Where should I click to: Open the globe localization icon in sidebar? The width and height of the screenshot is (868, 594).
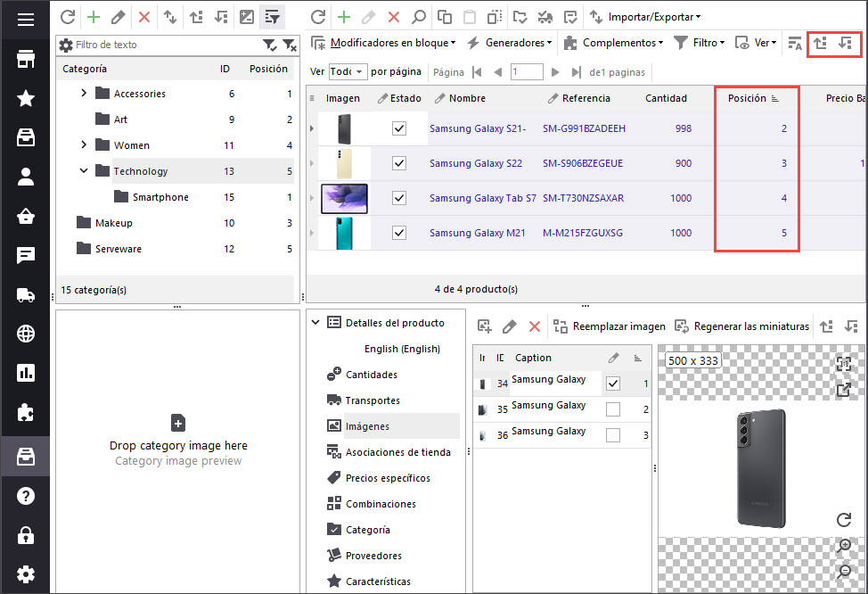26,334
